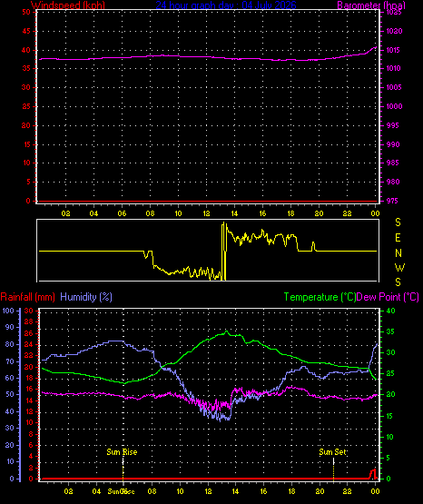This screenshot has width=423, height=504.
Task: Click 5 on the windspeed axis
Action: coord(28,182)
